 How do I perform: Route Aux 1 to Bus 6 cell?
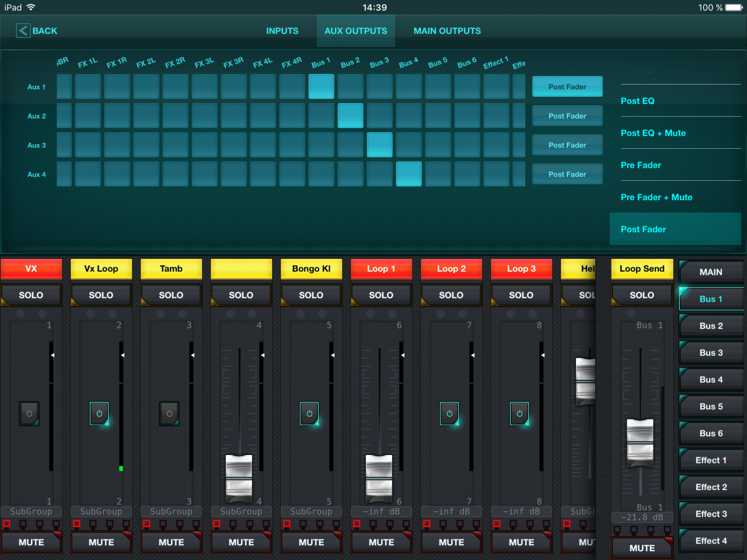[467, 86]
